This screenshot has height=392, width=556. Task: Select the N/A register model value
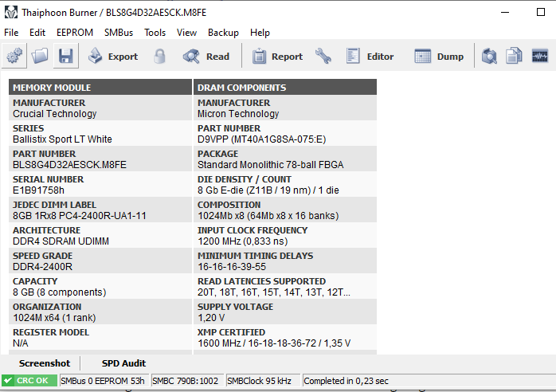pos(21,343)
